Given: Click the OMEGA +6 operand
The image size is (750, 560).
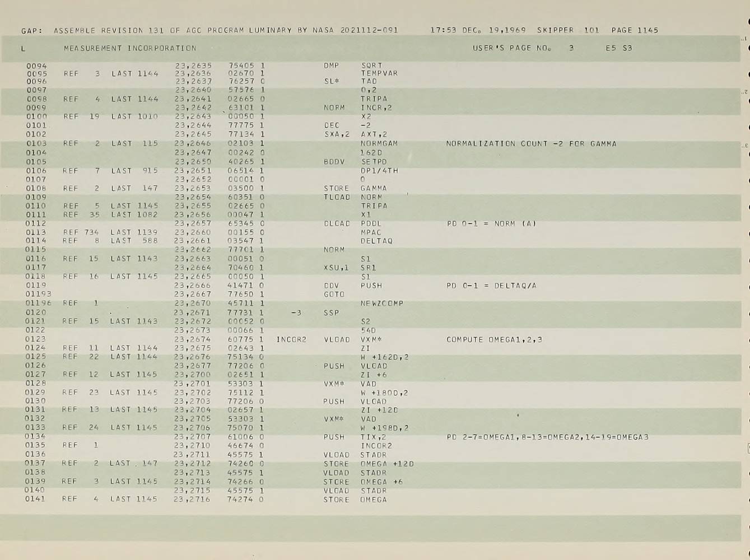Looking at the screenshot, I should (x=381, y=482).
